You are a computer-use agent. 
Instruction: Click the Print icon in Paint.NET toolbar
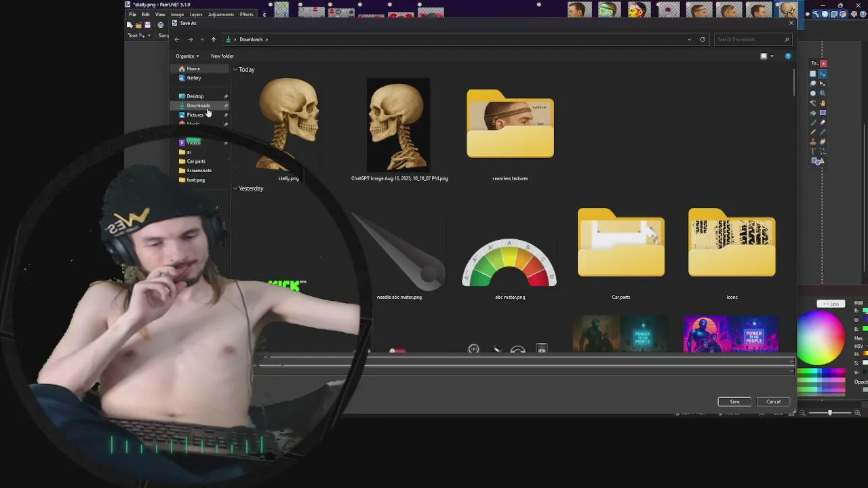(x=160, y=25)
